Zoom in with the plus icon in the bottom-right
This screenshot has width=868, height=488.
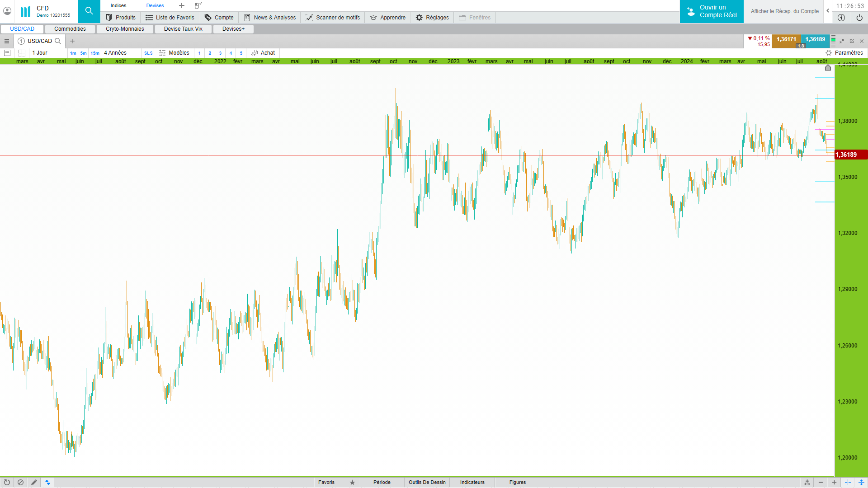[x=834, y=482]
